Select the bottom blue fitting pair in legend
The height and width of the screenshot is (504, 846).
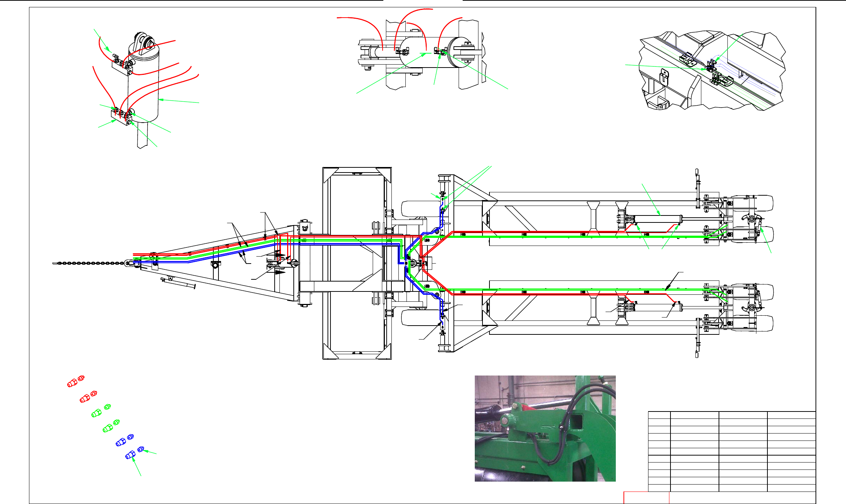135,453
